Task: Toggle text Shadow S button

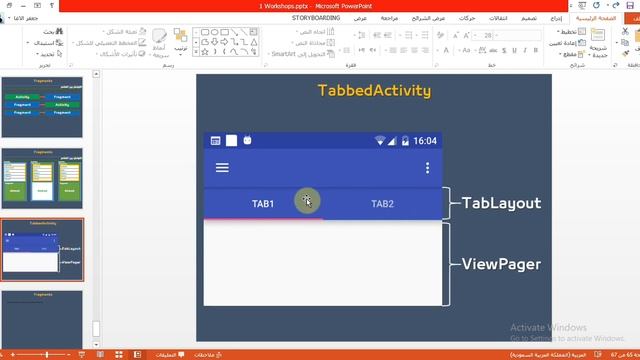Action: pos(504,50)
